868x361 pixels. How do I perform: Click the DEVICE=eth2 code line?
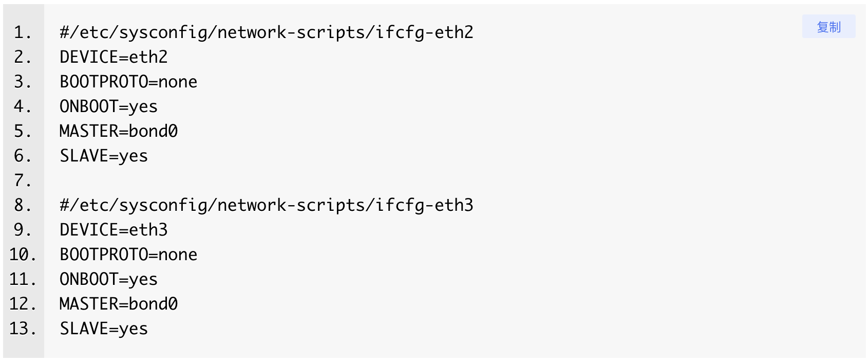coord(114,57)
